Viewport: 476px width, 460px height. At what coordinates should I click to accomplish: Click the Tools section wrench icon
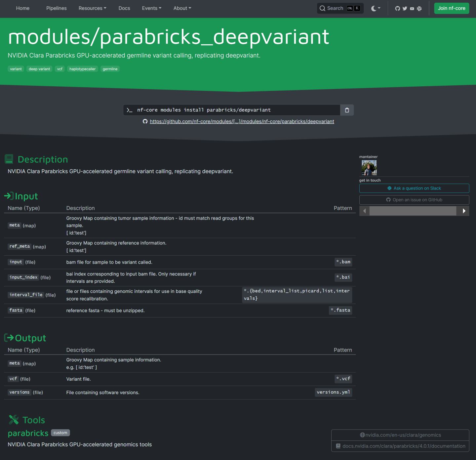coord(14,420)
